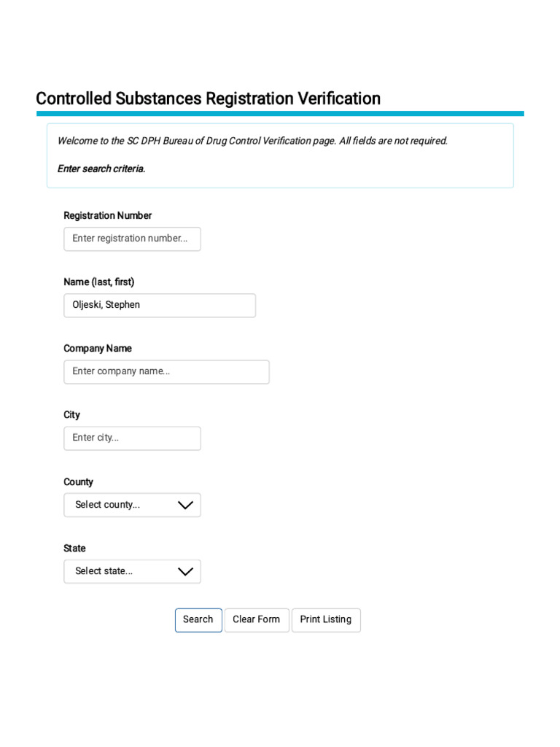560x747 pixels.
Task: Click the Controlled Substances Registration Verification heading
Action: click(208, 98)
